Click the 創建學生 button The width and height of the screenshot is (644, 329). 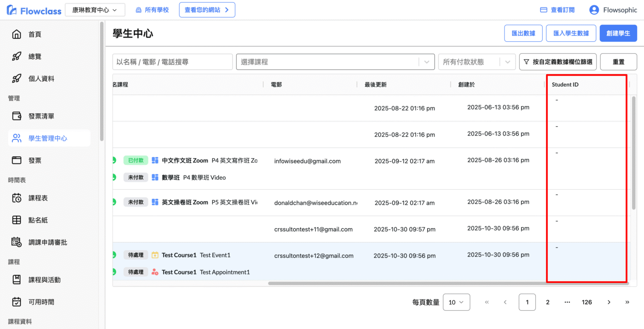pyautogui.click(x=618, y=34)
